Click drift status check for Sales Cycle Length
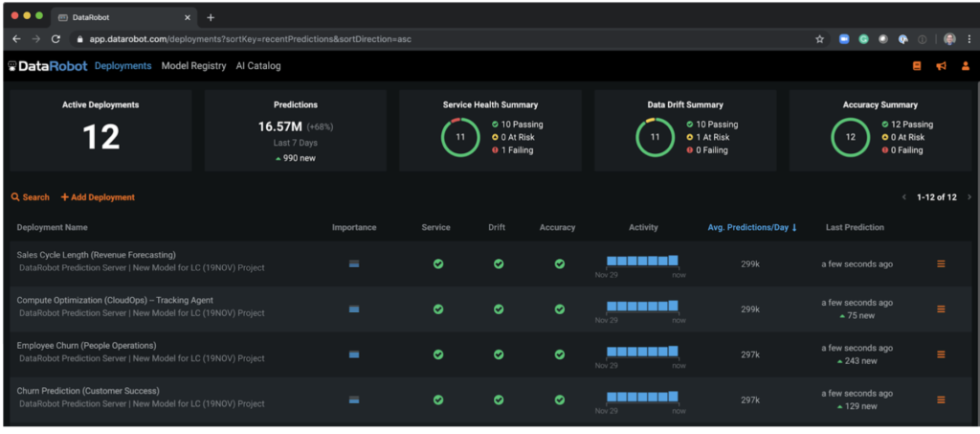The width and height of the screenshot is (980, 434). pyautogui.click(x=499, y=263)
